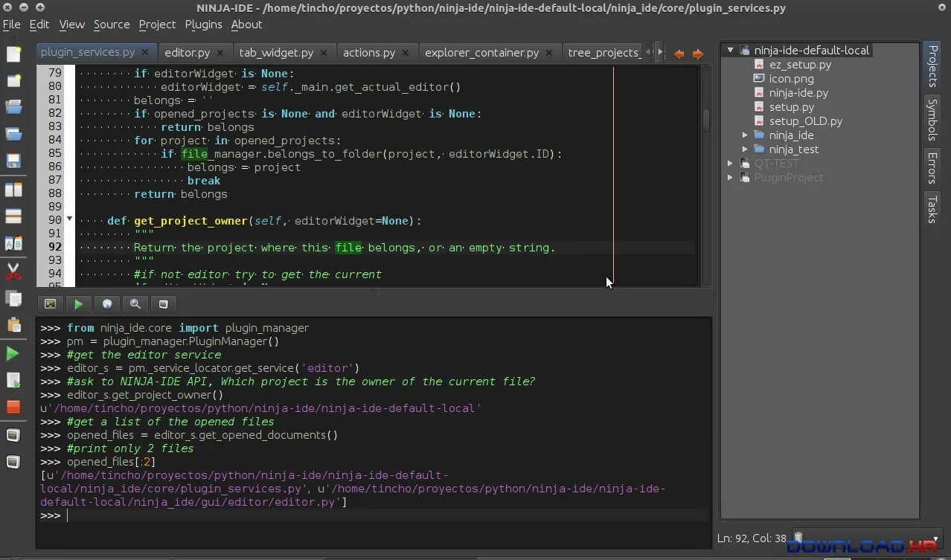
Task: Open the View menu
Action: coord(72,25)
